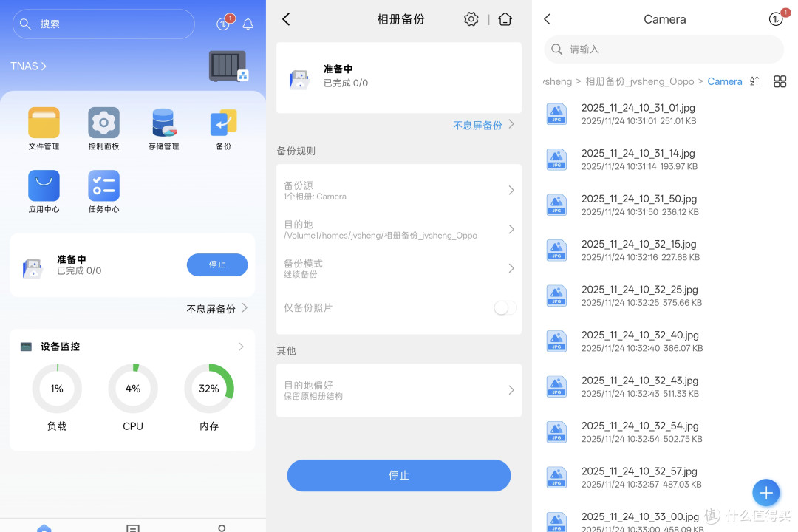Image resolution: width=798 pixels, height=532 pixels.
Task: Go to 相册备份_jvsheng_Oppo breadcrumb
Action: pyautogui.click(x=640, y=81)
